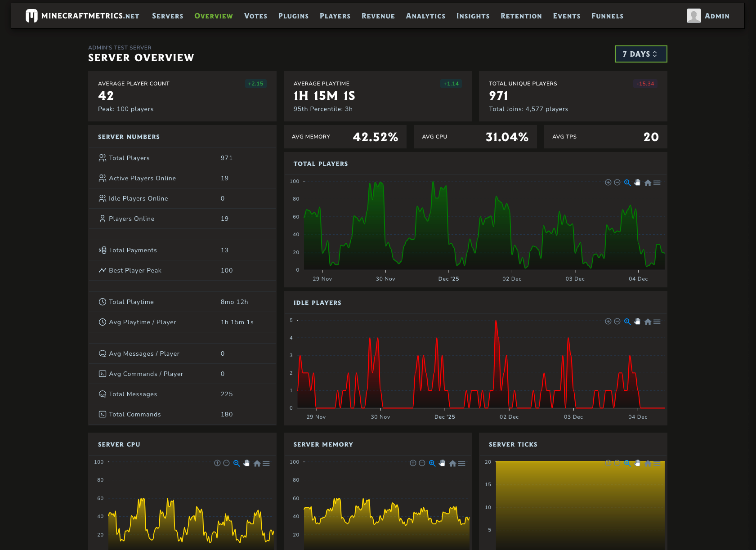The image size is (756, 550).
Task: Select selection zoom tool on Total Players chart
Action: tap(627, 183)
